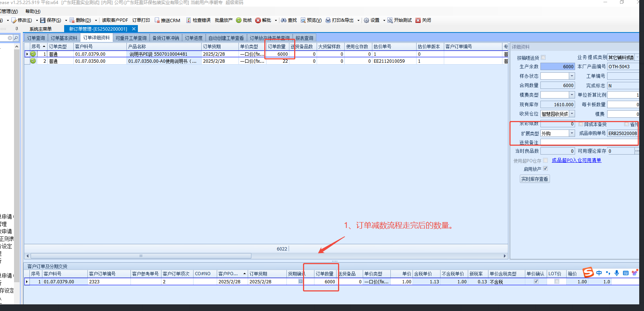This screenshot has height=311, width=644.
Task: Click the Sogou microphone voice input icon
Action: coord(617,273)
